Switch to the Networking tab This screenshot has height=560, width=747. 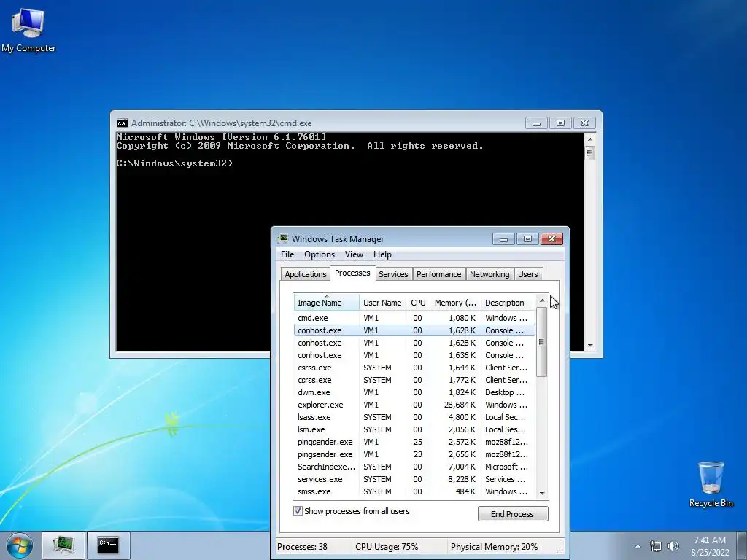tap(489, 274)
